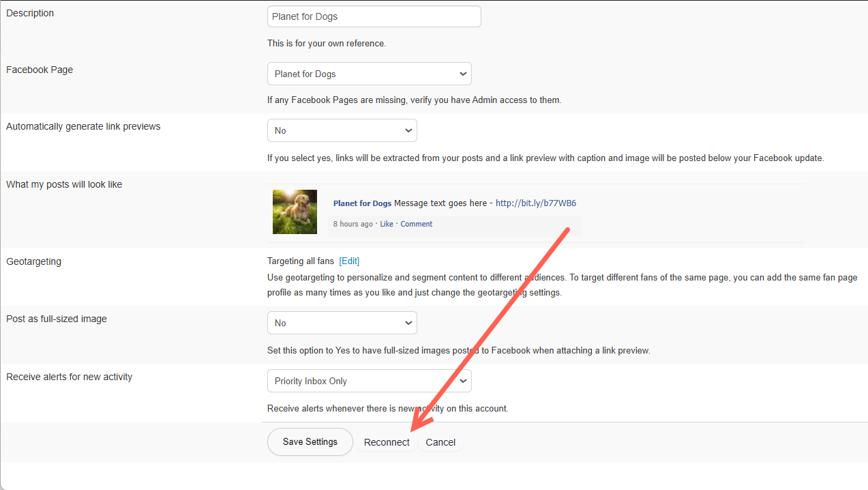Image resolution: width=868 pixels, height=490 pixels.
Task: Click the '8 hours ago' timestamp
Action: point(353,224)
